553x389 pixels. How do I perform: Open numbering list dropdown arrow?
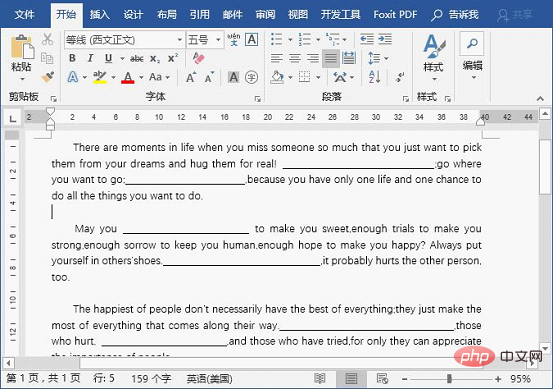318,39
